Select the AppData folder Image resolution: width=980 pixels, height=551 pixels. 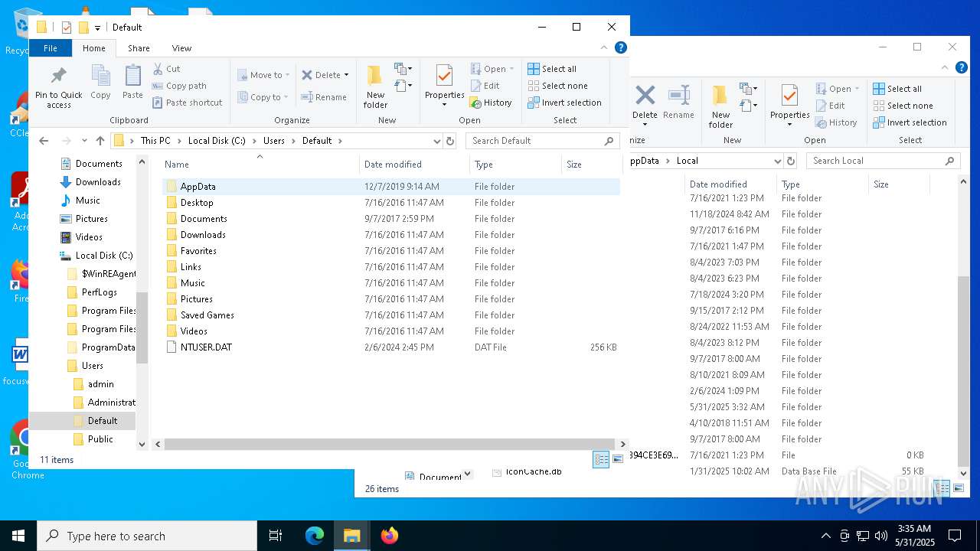[x=391, y=187]
